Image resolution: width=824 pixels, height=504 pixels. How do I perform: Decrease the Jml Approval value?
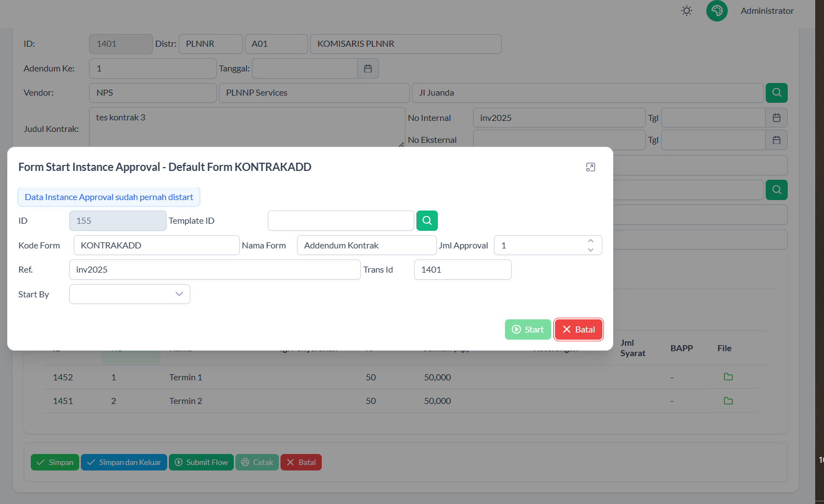(590, 250)
